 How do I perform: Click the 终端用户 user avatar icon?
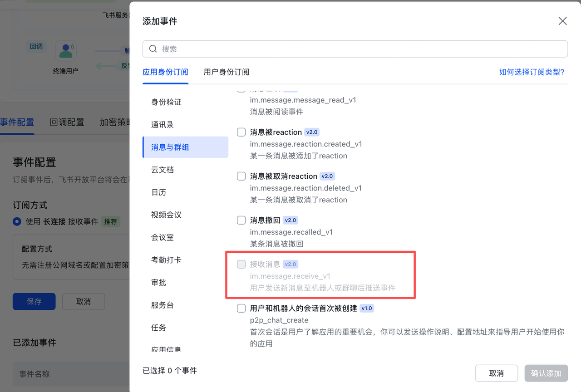click(66, 50)
